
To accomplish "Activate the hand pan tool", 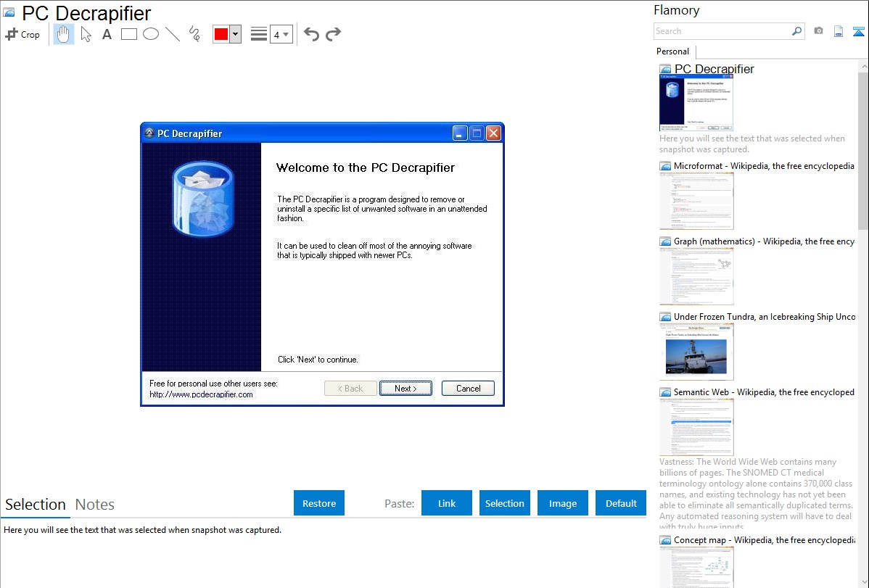I will 63,34.
